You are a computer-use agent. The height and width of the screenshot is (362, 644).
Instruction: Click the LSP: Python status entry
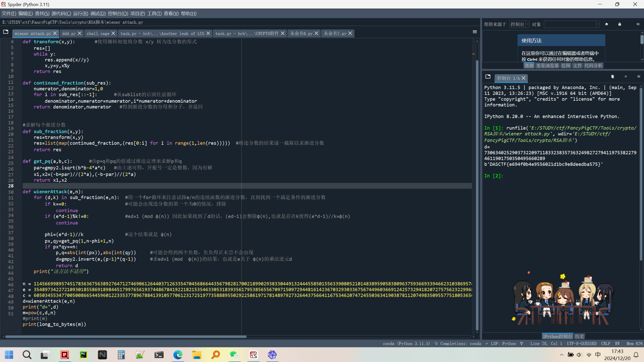click(501, 343)
